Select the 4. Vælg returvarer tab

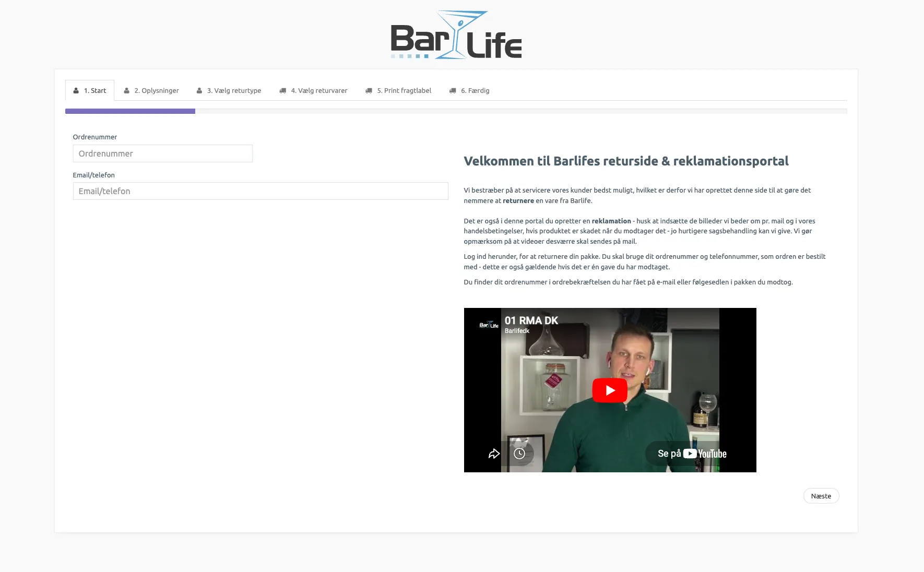point(313,90)
